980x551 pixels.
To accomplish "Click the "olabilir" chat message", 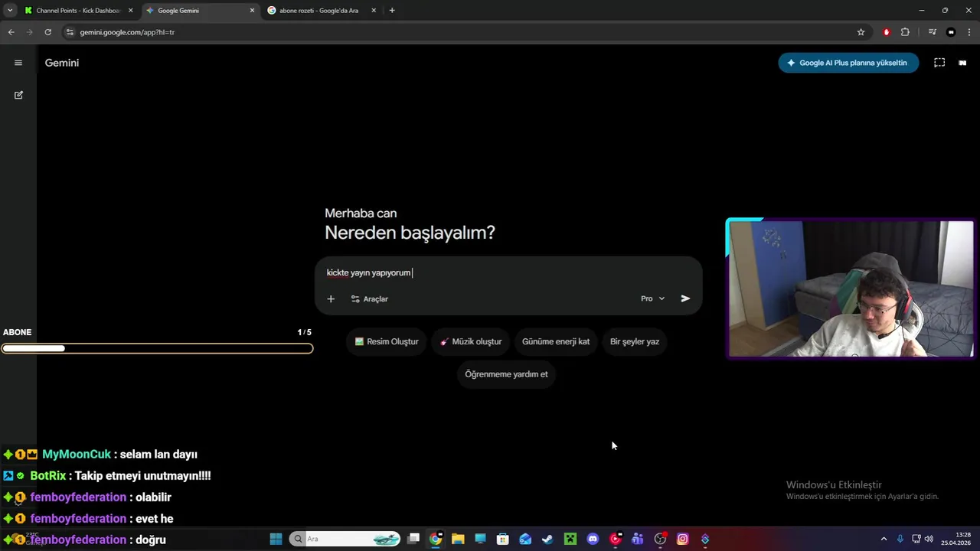I will tap(153, 497).
